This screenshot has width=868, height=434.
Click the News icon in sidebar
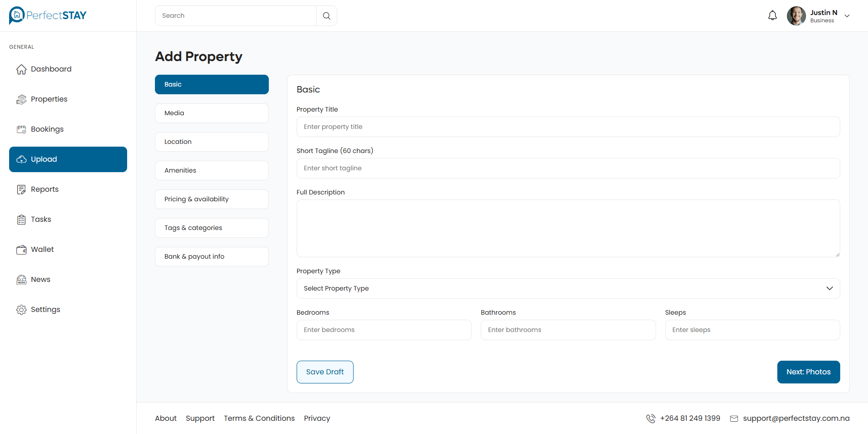[21, 280]
